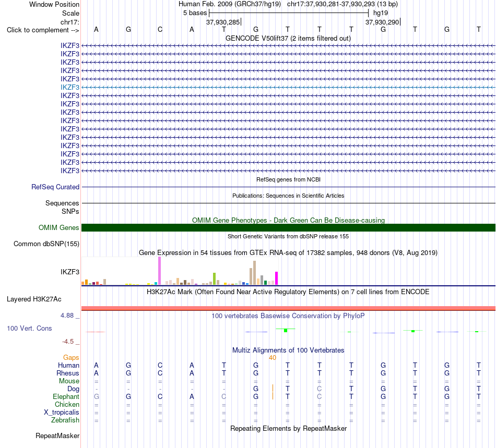
Task: Open 'H3K27Ac Mark' ENCODE track title
Action: (288, 292)
